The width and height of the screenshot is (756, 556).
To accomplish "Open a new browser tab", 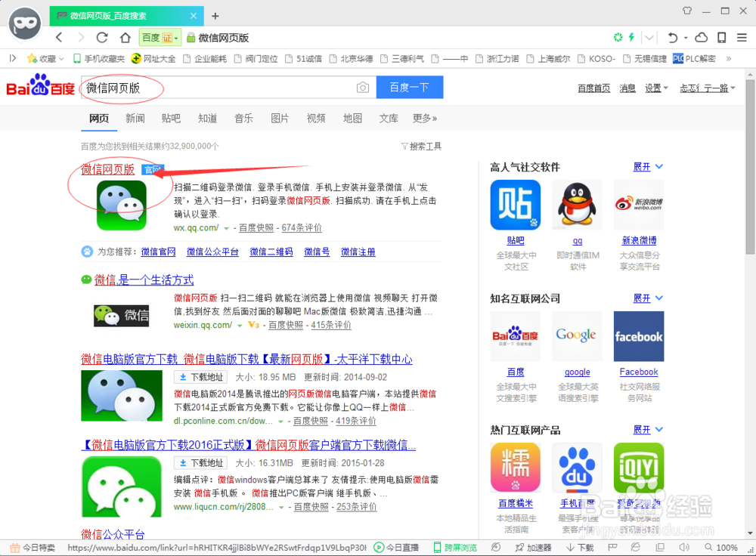I will [x=215, y=16].
